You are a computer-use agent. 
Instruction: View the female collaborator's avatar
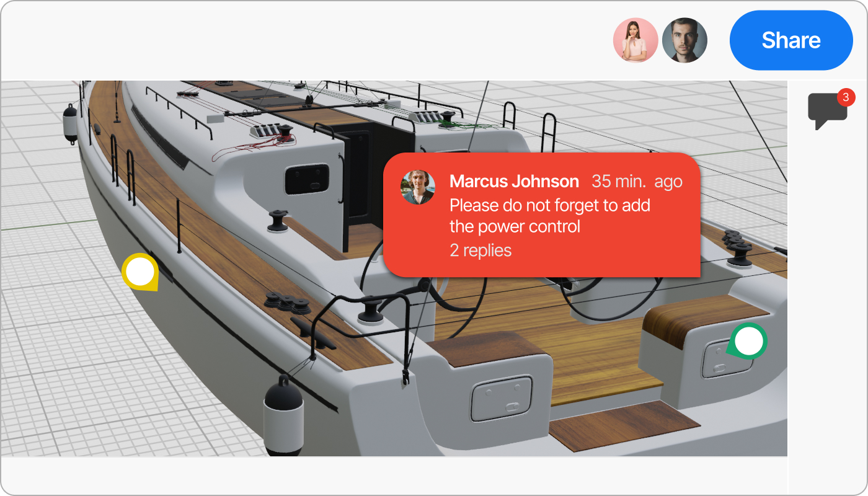[x=635, y=40]
